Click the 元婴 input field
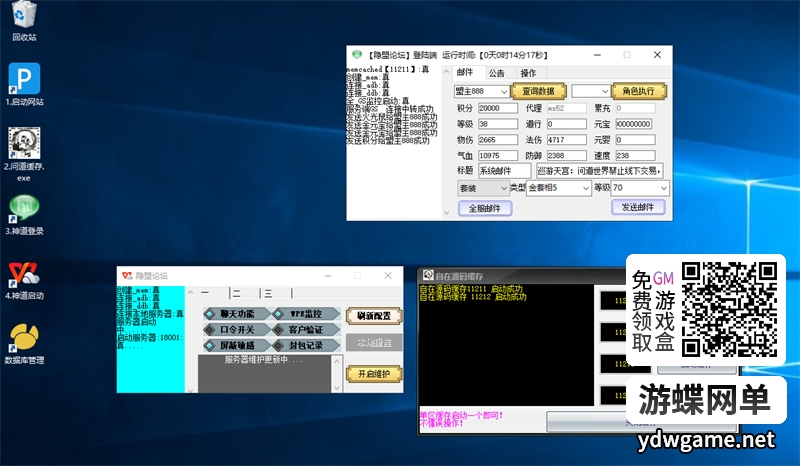 635,140
